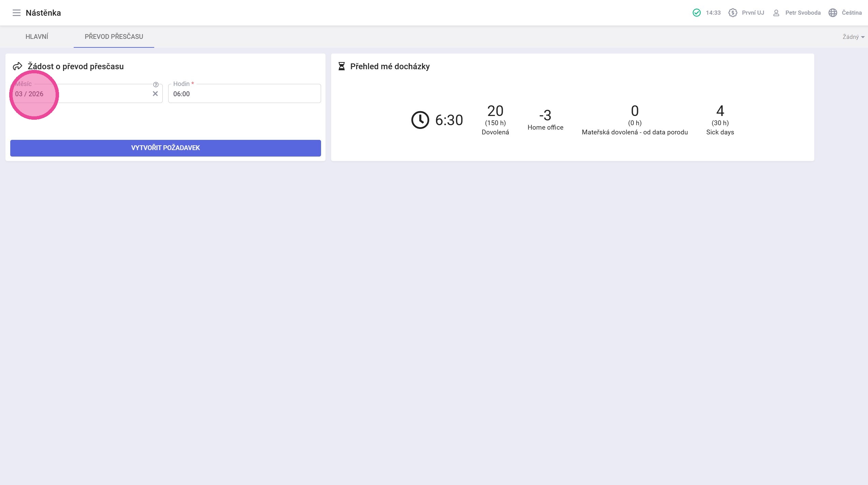
Task: Click the hourglass icon beside Přehled mé docházky
Action: [341, 66]
